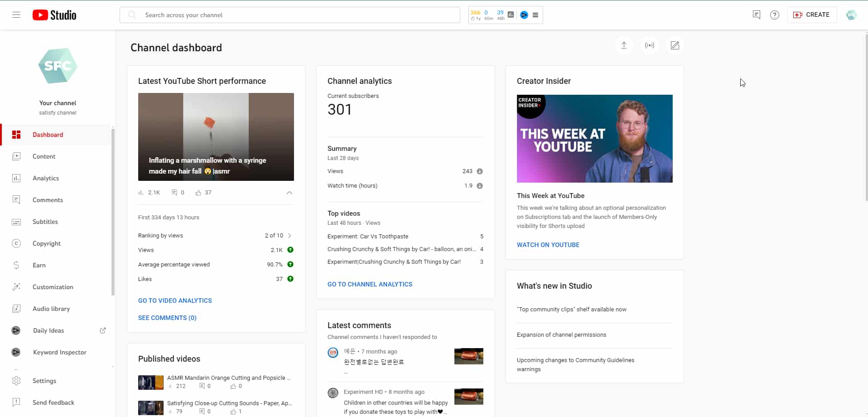
Task: Collapse the Short performance details chevron
Action: pyautogui.click(x=289, y=193)
